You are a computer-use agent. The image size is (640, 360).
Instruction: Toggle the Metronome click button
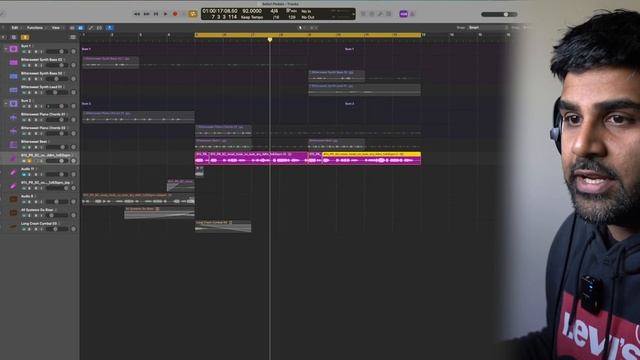coord(412,14)
